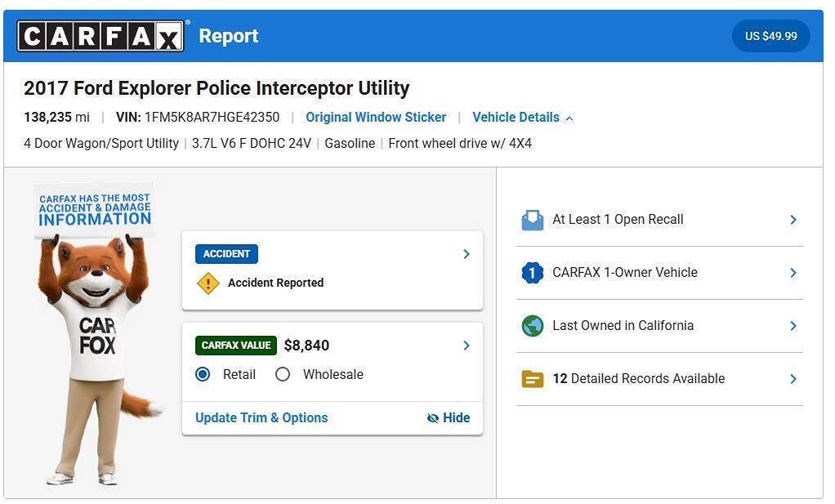Open the Open Recall row arrow
The height and width of the screenshot is (504, 835).
(x=793, y=220)
